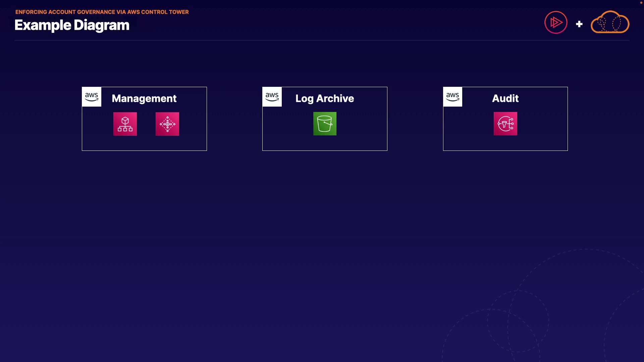This screenshot has width=644, height=362.
Task: Click the Example Diagram heading
Action: point(72,25)
